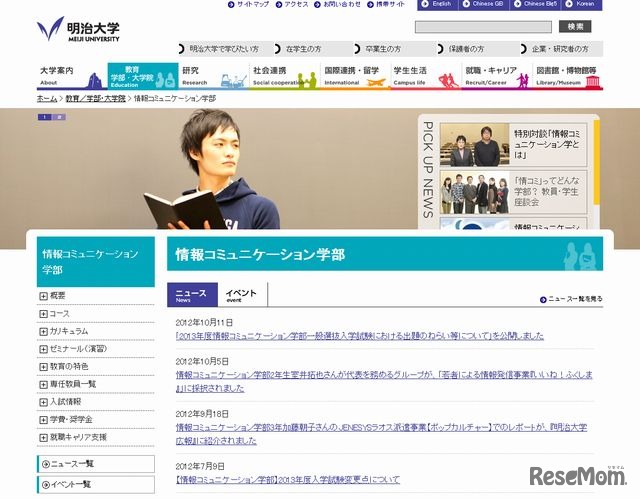Open 社会連携 Social cooperation menu
This screenshot has width=640, height=499.
pyautogui.click(x=284, y=76)
